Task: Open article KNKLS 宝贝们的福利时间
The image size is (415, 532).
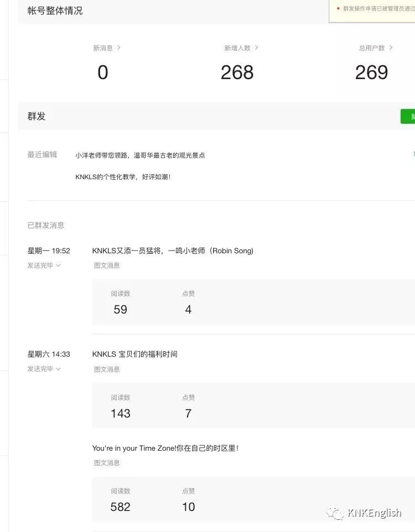Action: [x=135, y=354]
